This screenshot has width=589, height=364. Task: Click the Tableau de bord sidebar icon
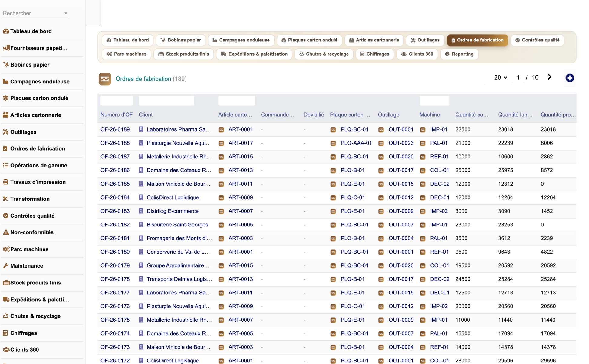[6, 31]
